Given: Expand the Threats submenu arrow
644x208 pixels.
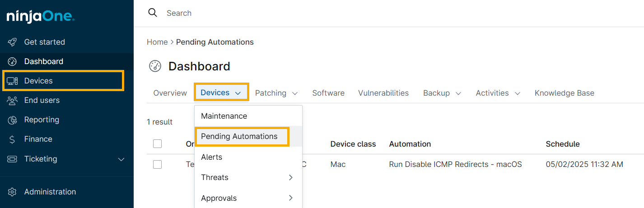Looking at the screenshot, I should coord(290,177).
